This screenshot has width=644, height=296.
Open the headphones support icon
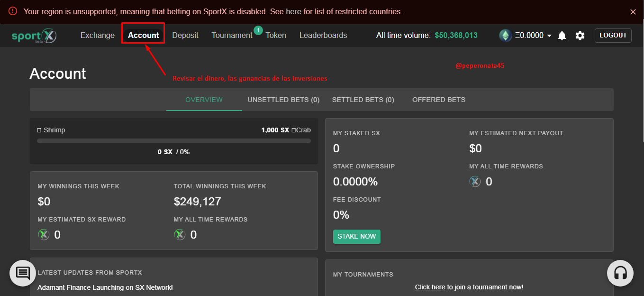620,273
